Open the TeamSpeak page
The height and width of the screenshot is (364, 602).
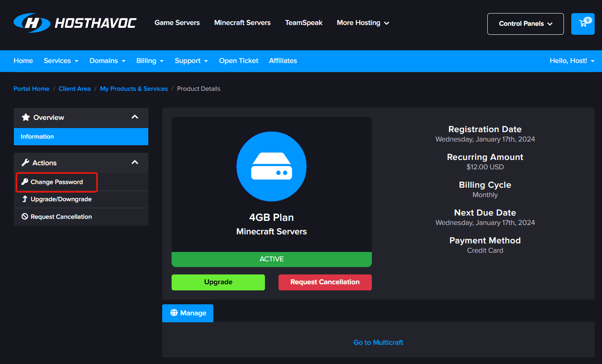point(304,23)
